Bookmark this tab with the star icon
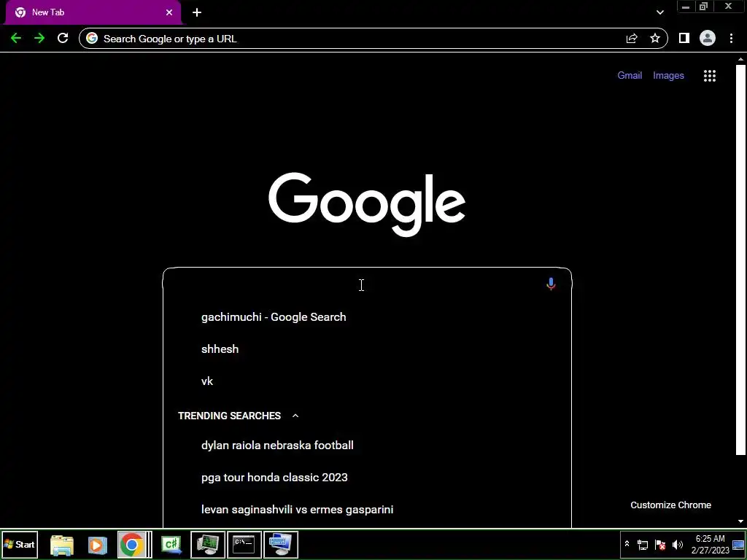Image resolution: width=747 pixels, height=560 pixels. pos(655,39)
